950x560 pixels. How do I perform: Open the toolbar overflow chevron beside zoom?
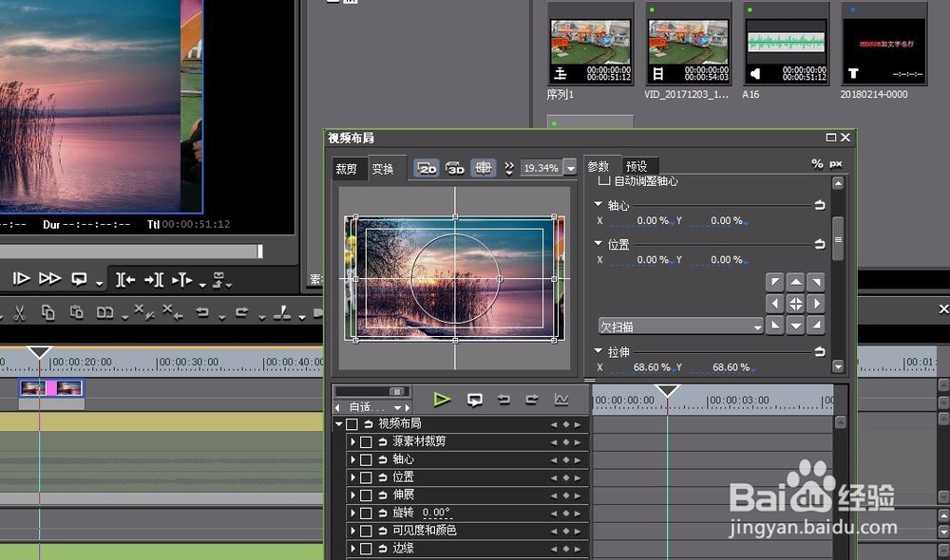509,169
